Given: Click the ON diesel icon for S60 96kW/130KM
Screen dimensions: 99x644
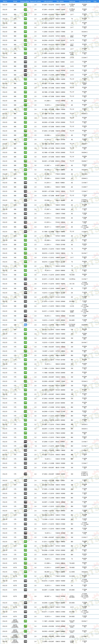Looking at the screenshot, I should point(25,62).
